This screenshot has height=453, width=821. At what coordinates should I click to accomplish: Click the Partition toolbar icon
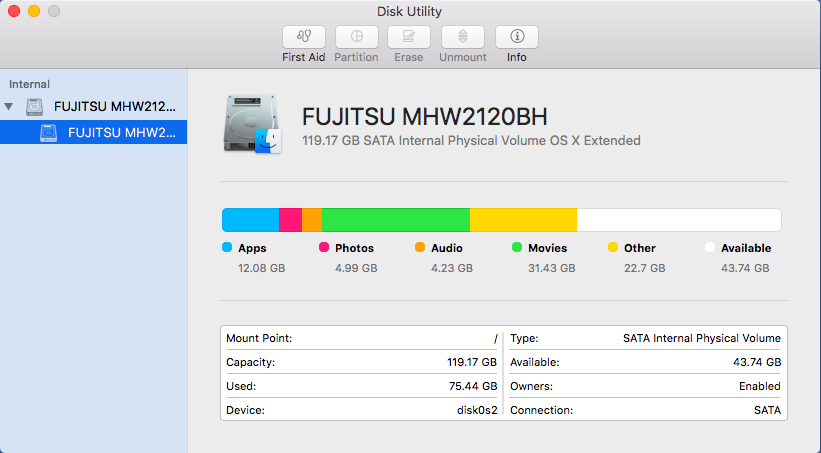[357, 37]
